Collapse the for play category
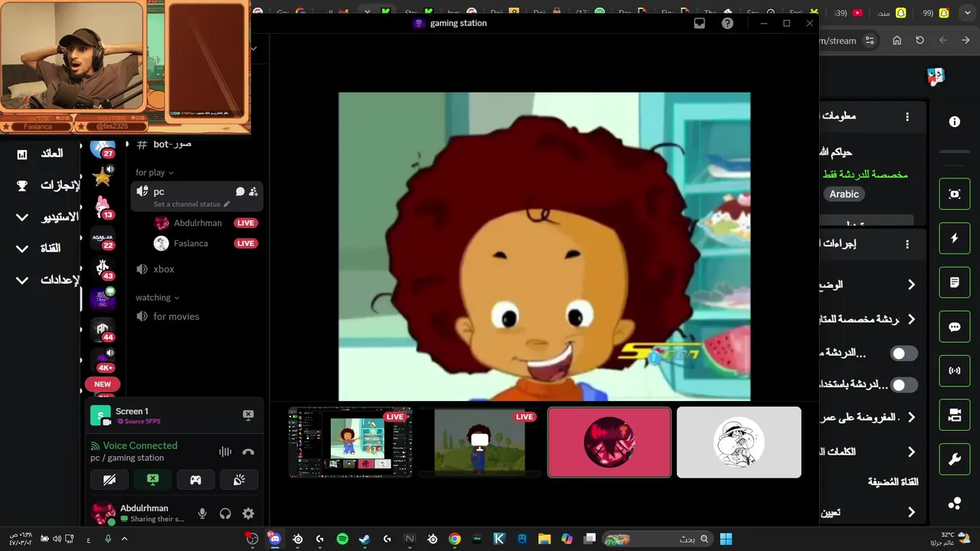 point(155,173)
